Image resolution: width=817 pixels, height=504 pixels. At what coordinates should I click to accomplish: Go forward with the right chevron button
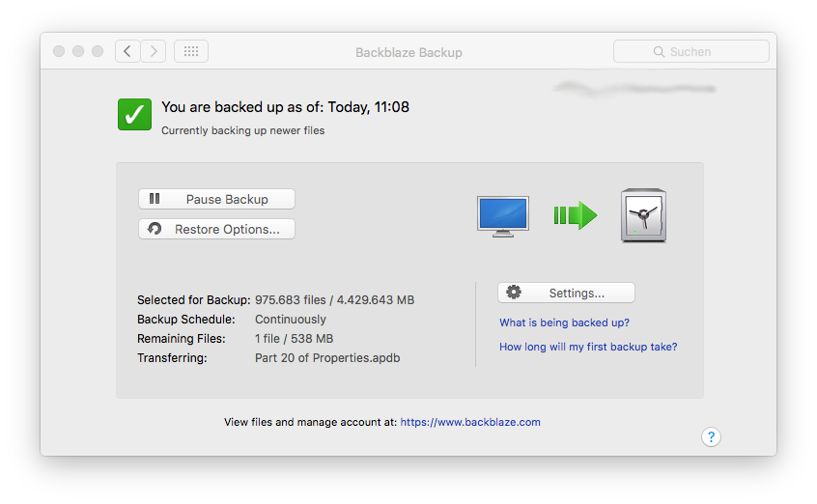(154, 51)
